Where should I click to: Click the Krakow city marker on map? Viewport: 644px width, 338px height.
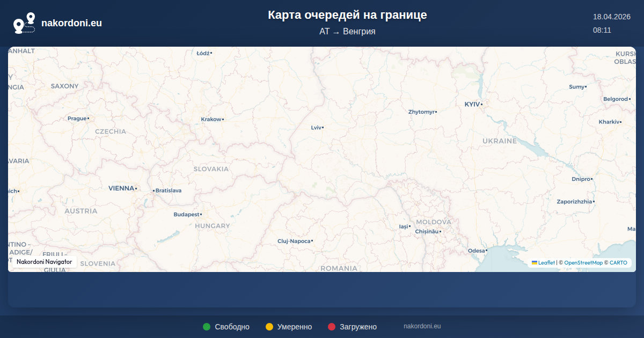[x=223, y=119]
